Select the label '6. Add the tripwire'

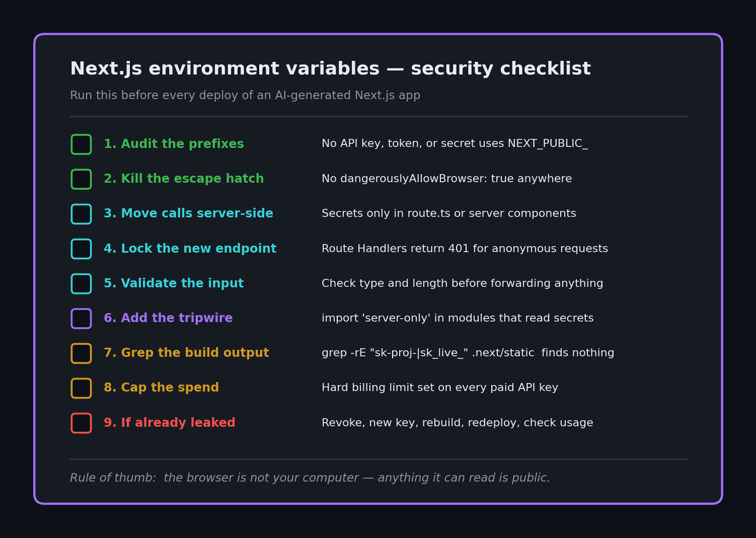click(x=168, y=319)
